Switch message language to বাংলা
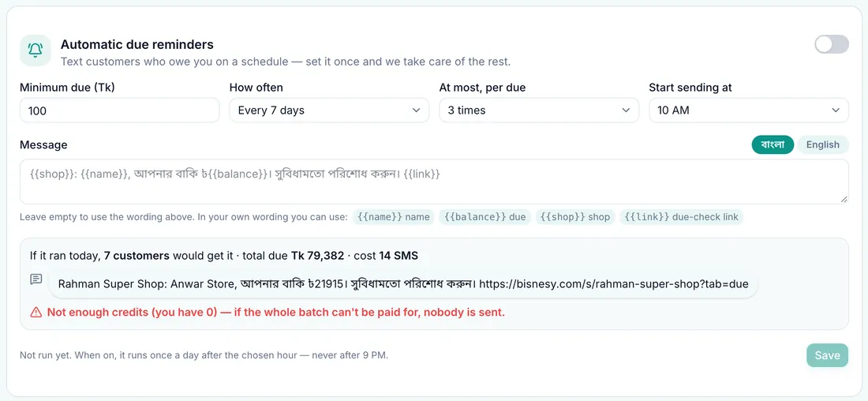The width and height of the screenshot is (868, 401). point(773,144)
